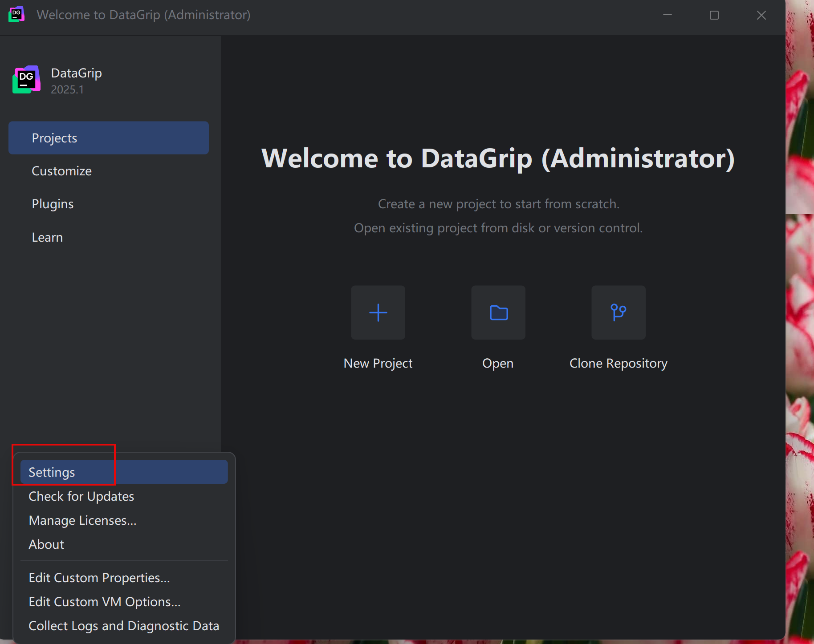Open the About menu item

[x=46, y=544]
